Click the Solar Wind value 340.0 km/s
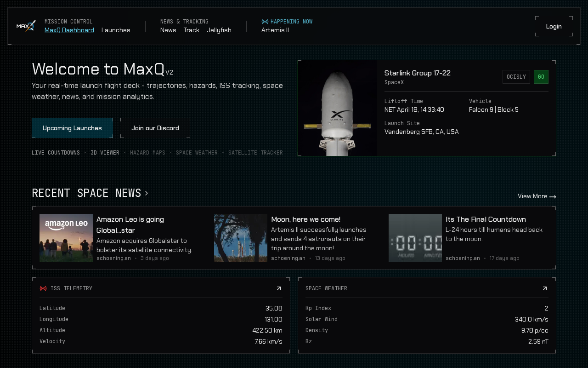Screen dimensions: 588x368 tap(531, 319)
